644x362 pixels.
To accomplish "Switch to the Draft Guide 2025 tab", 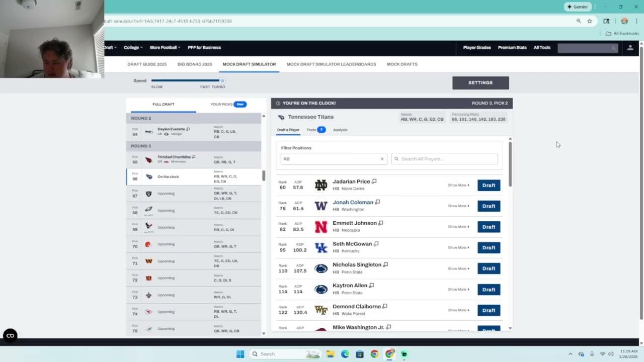I will click(x=147, y=64).
